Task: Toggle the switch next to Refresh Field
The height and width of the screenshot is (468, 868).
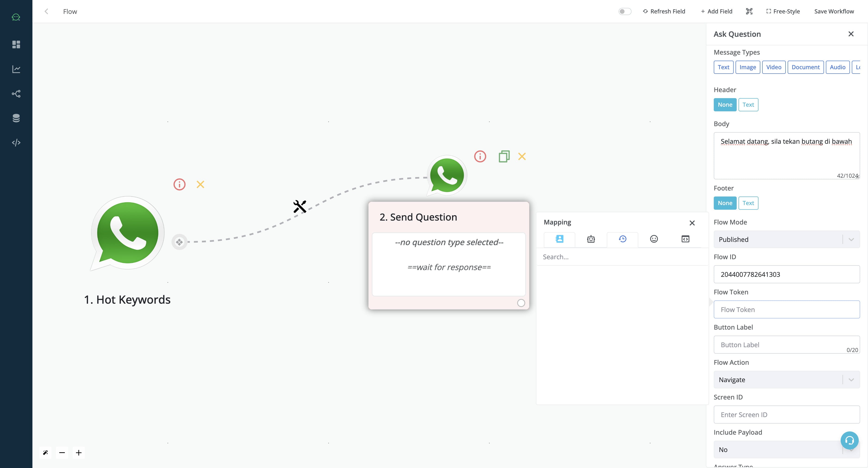Action: coord(625,11)
